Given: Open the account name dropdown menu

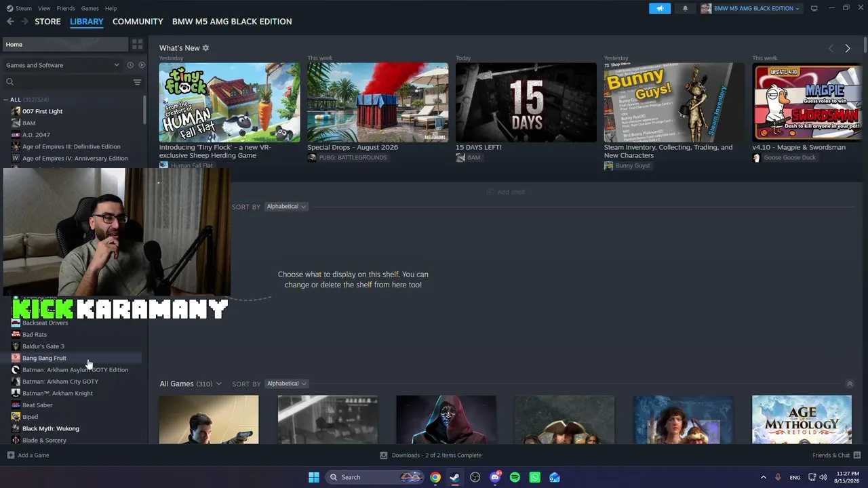Looking at the screenshot, I should click(757, 8).
